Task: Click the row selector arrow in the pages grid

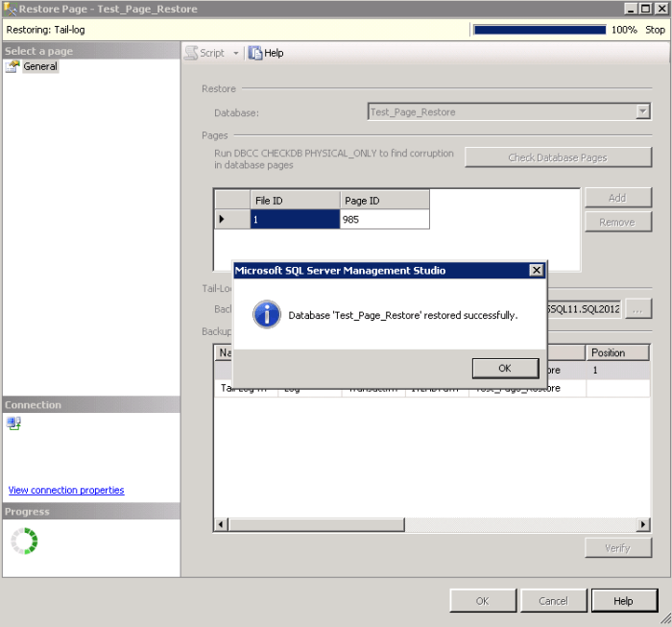Action: [x=223, y=220]
